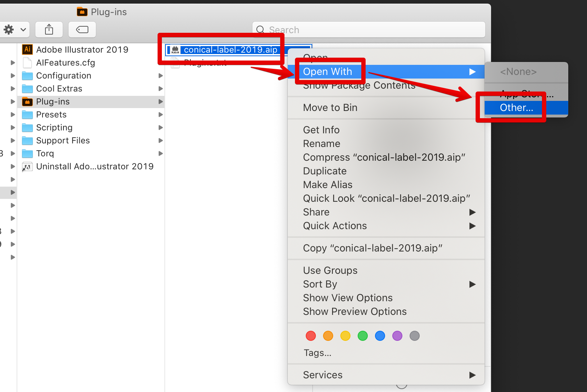Screen dimensions: 587x392
Task: Apply the red tag color swatch
Action: [x=310, y=336]
